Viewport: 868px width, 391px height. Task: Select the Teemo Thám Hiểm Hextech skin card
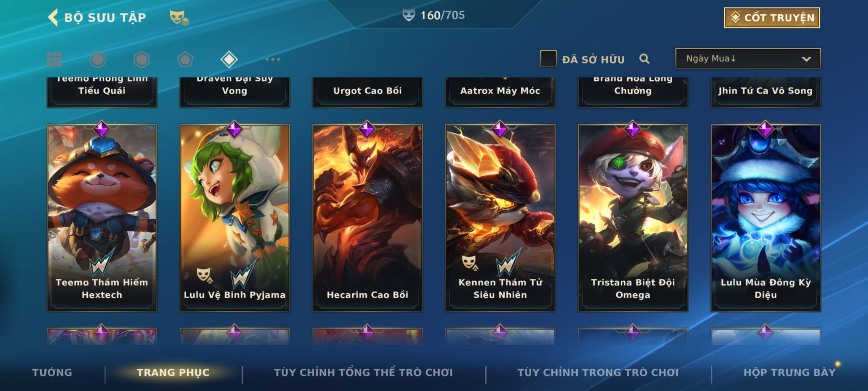(102, 218)
